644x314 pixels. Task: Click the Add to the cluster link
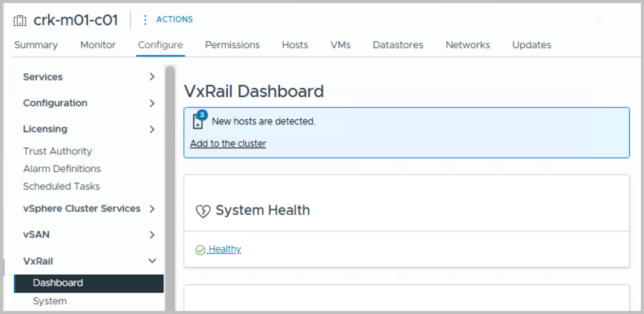coord(228,144)
